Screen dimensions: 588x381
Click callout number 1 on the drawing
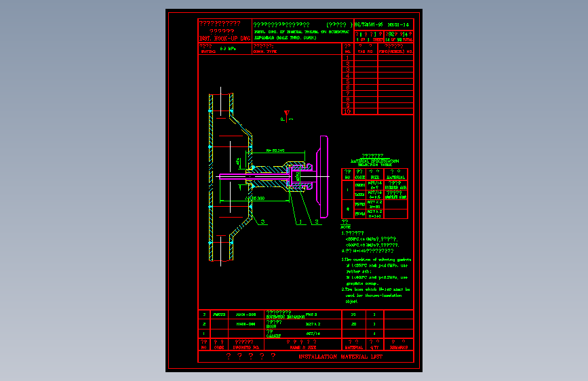pos(300,222)
